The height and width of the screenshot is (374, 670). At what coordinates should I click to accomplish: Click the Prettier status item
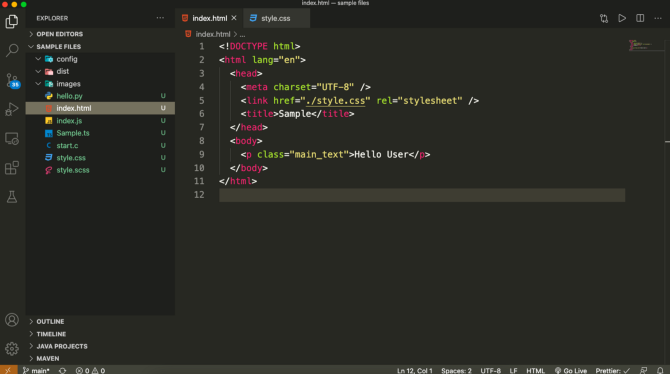tap(613, 371)
